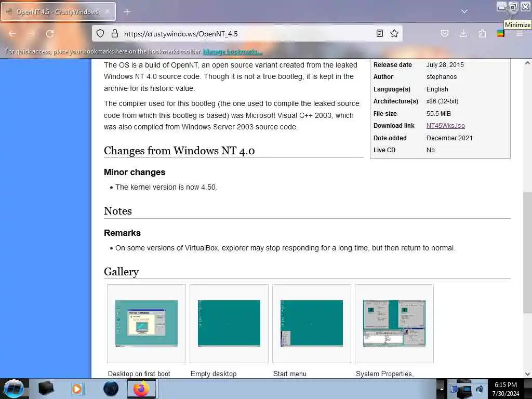Open the volume tray icon

[480, 389]
